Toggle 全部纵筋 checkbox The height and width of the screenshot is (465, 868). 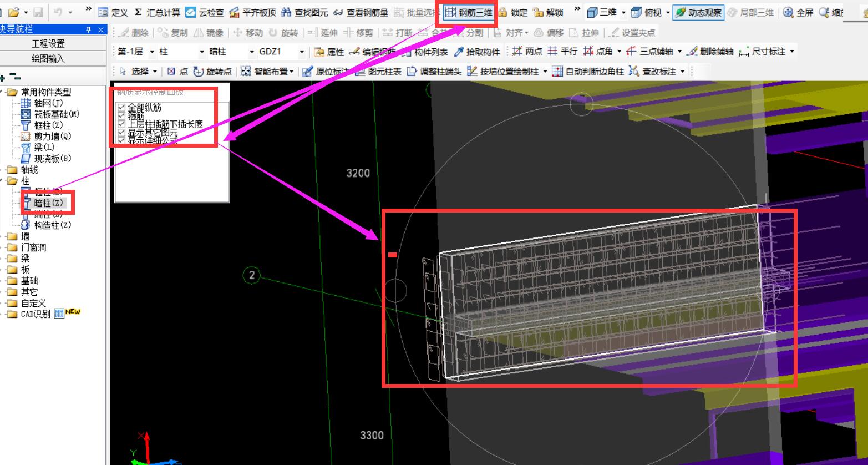coord(121,108)
